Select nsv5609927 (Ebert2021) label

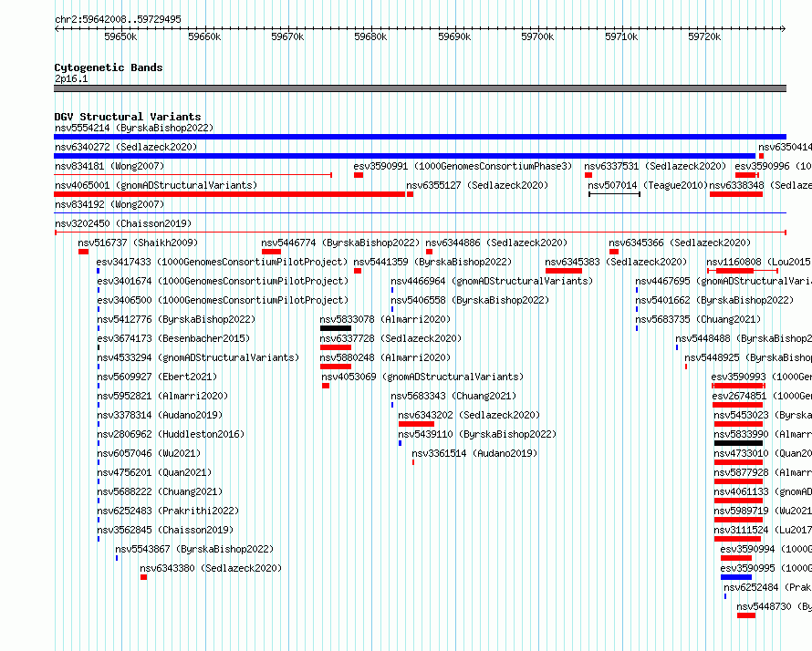(157, 377)
